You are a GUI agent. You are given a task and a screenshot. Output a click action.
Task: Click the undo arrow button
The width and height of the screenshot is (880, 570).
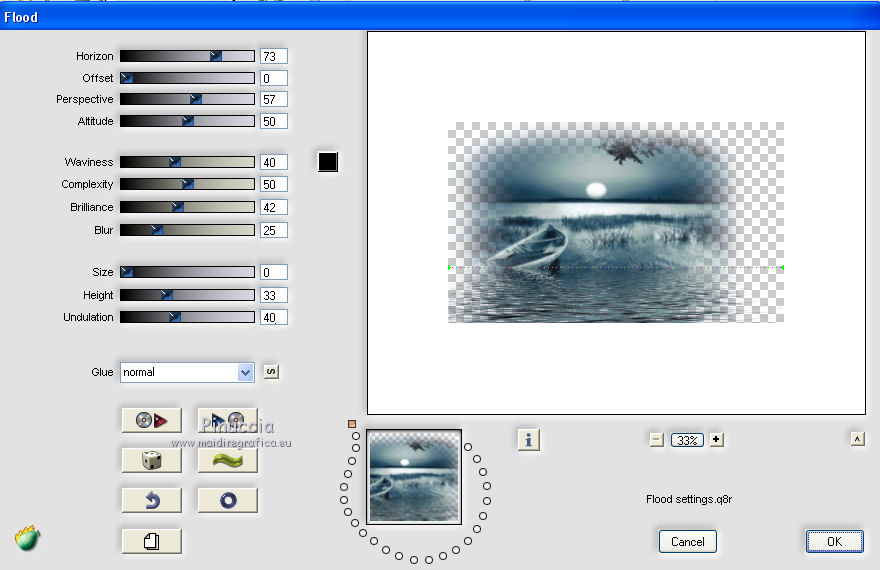[x=152, y=500]
